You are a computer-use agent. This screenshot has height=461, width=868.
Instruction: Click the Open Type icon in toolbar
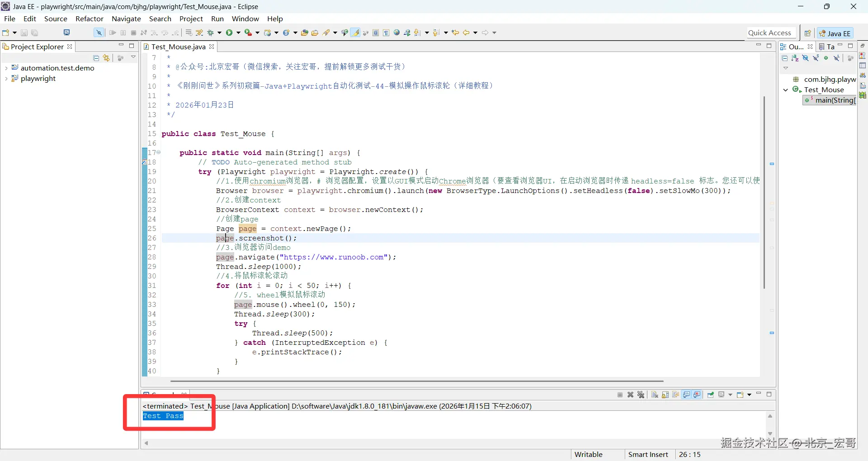[305, 33]
